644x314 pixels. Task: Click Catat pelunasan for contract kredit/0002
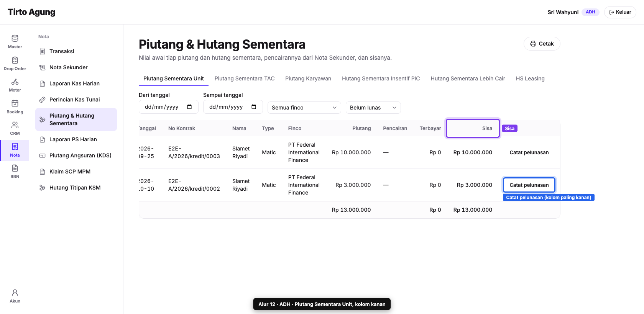point(529,185)
